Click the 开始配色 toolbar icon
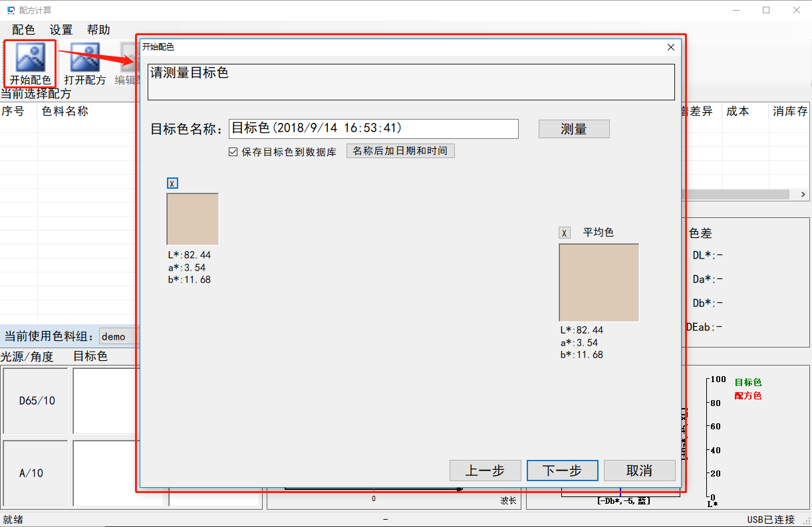This screenshot has width=812, height=527. point(30,63)
